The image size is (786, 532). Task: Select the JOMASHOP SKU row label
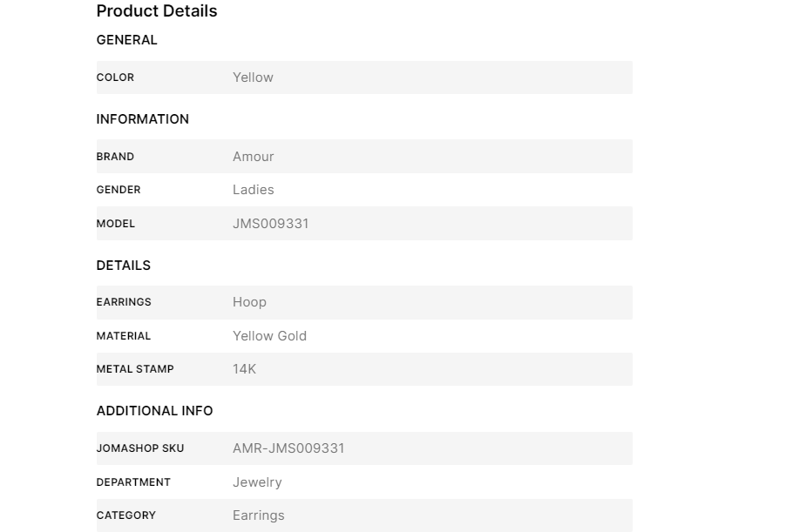(x=140, y=448)
